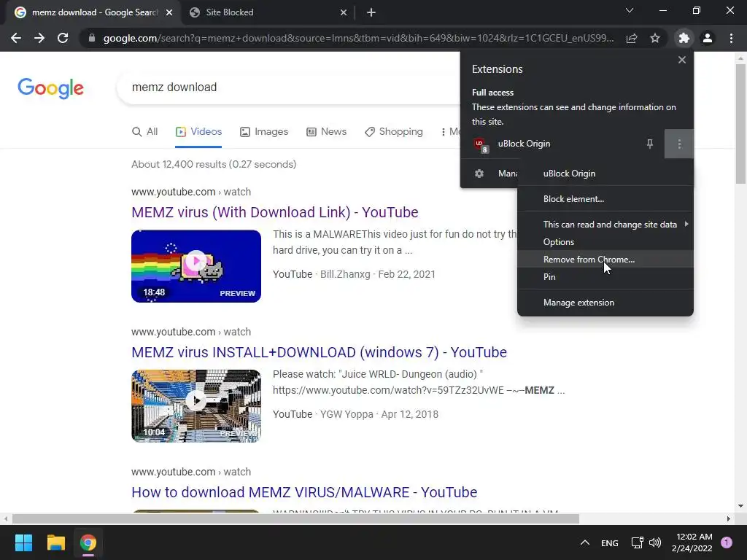Click the vertical scrollbar thumb

tap(740, 122)
